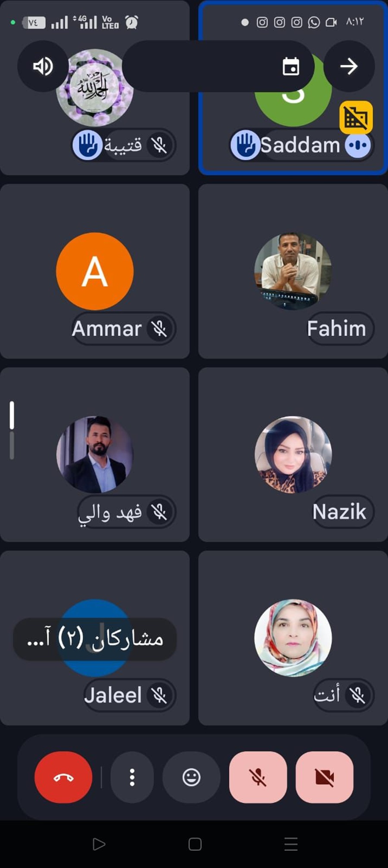The image size is (388, 868).
Task: Tap the calendar icon in top bar
Action: point(291,66)
